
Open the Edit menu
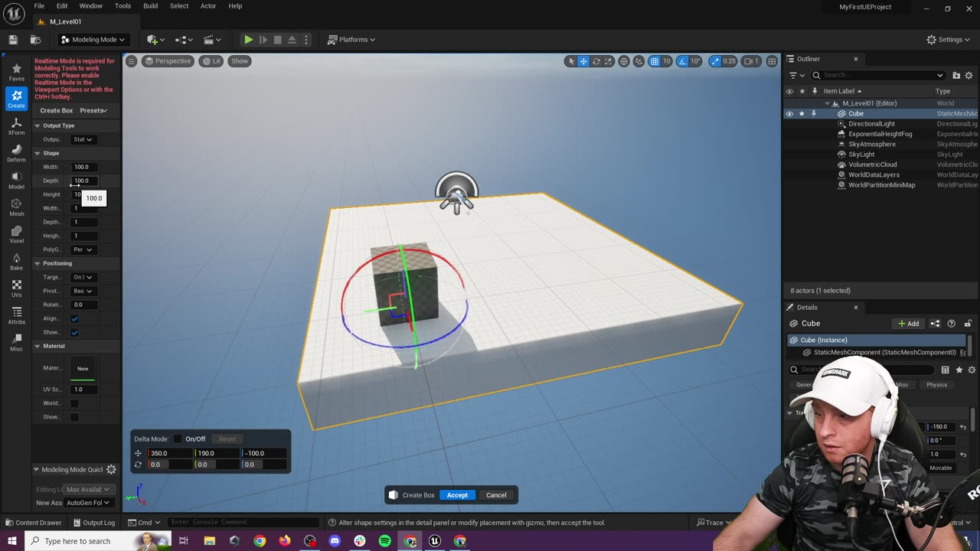pos(62,6)
